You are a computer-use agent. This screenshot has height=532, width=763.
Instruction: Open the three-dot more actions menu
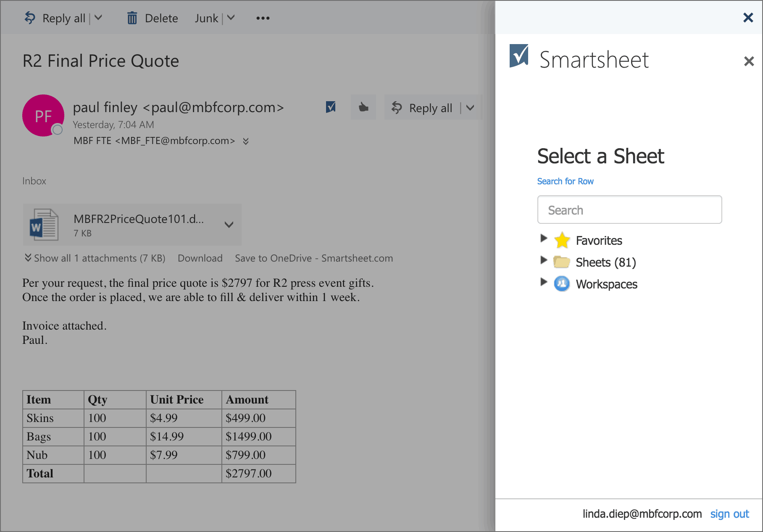263,18
